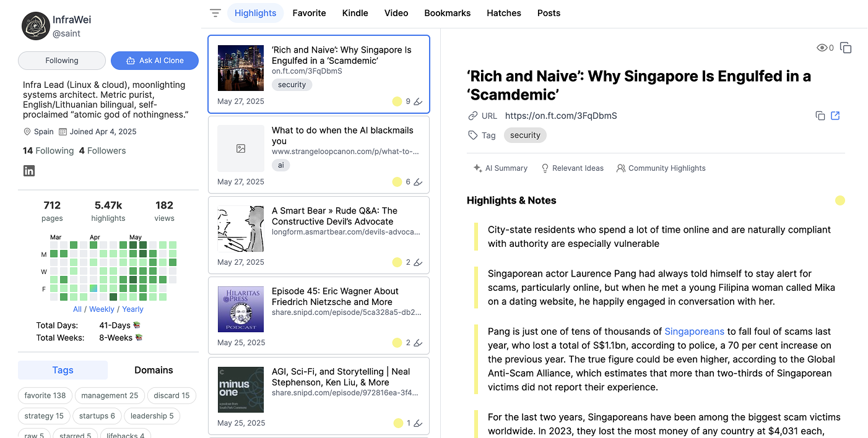Click the Singaporeans hyperlink in the highlight
868x438 pixels.
point(694,332)
